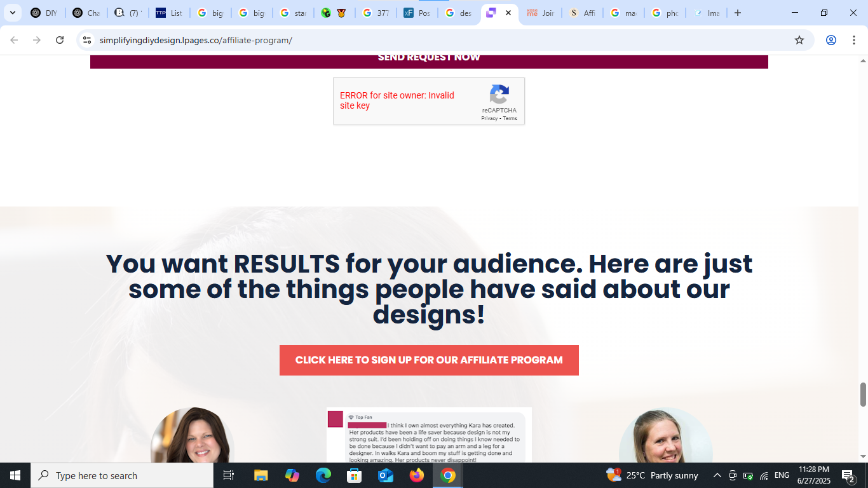Viewport: 868px width, 488px height.
Task: Open Task View from the taskbar
Action: coord(229,475)
